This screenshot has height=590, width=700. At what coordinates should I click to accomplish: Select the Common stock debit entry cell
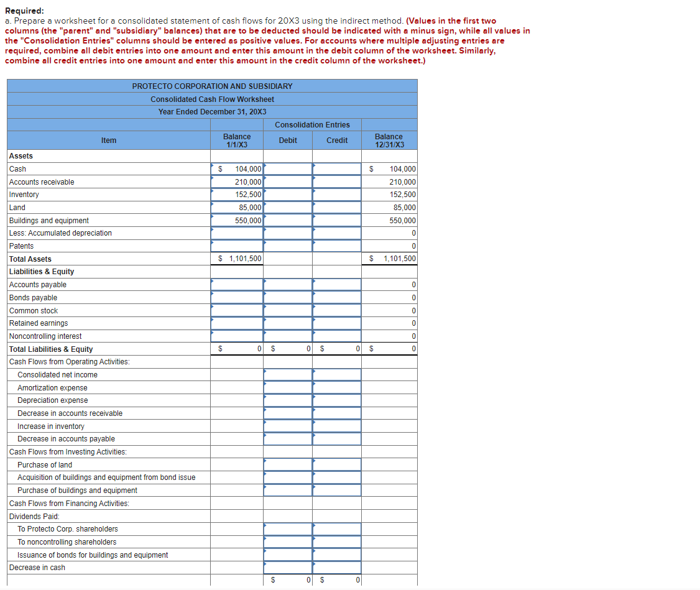[x=287, y=310]
